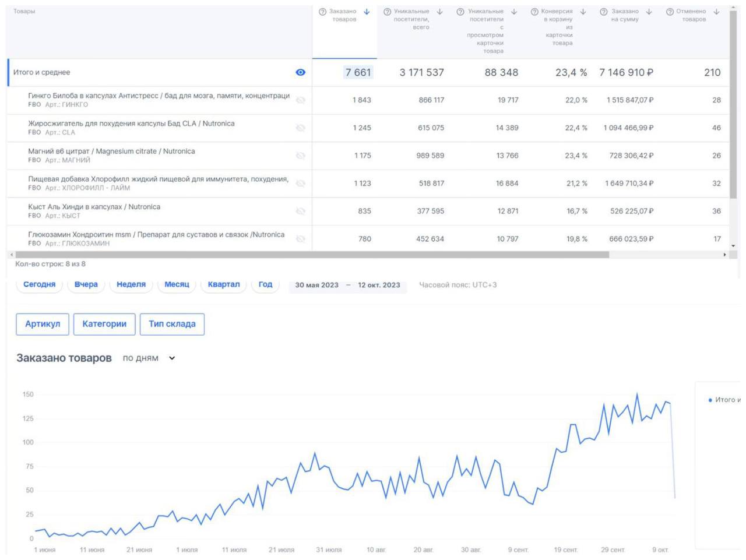
Task: Click sort arrow for Уникальные посетители, всего
Action: [439, 12]
